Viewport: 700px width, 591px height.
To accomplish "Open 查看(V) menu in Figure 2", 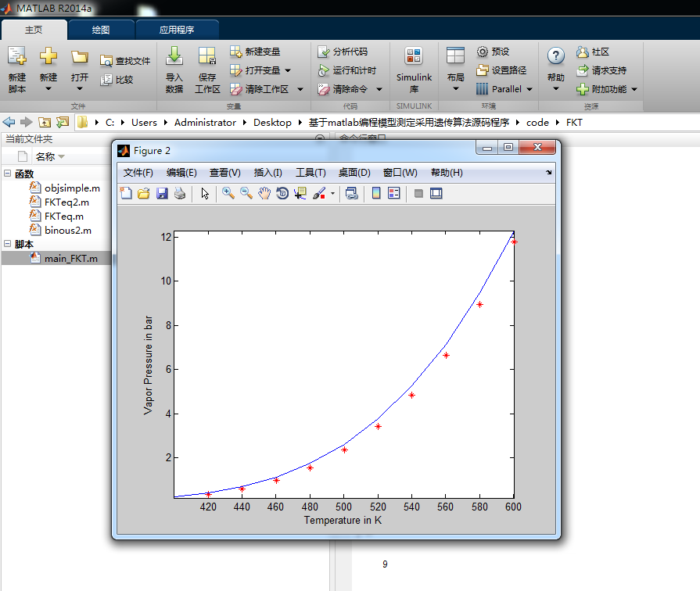I will click(x=225, y=173).
